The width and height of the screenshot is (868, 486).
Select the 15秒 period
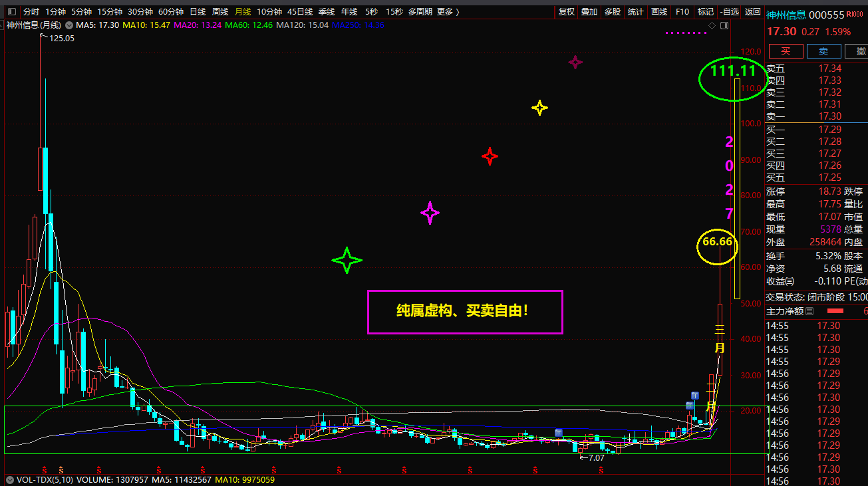pos(394,12)
